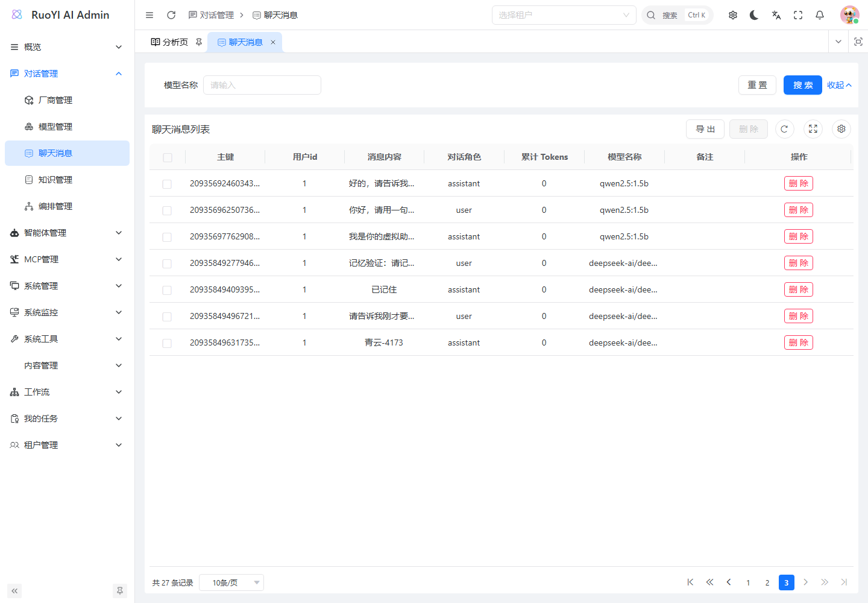Open the global 搜索 Ctrl K box
This screenshot has height=603, width=868.
coord(678,15)
